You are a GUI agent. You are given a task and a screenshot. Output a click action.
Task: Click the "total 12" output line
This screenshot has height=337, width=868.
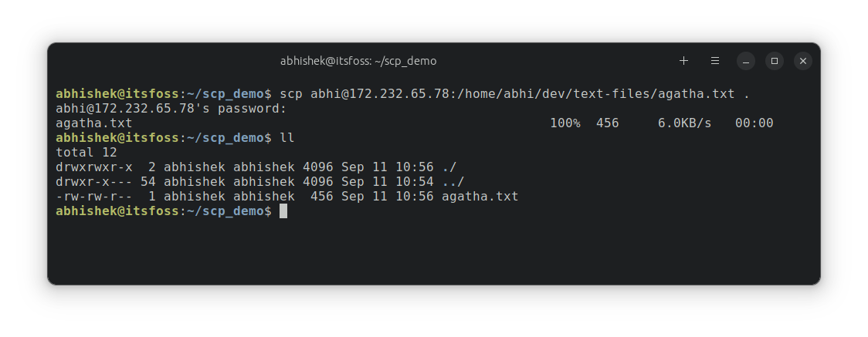pyautogui.click(x=86, y=153)
